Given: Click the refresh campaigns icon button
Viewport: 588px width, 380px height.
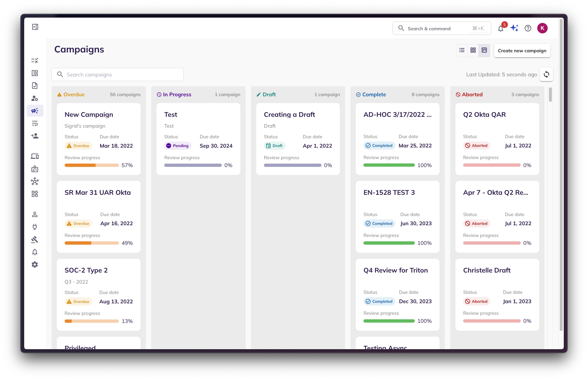Looking at the screenshot, I should click(546, 74).
